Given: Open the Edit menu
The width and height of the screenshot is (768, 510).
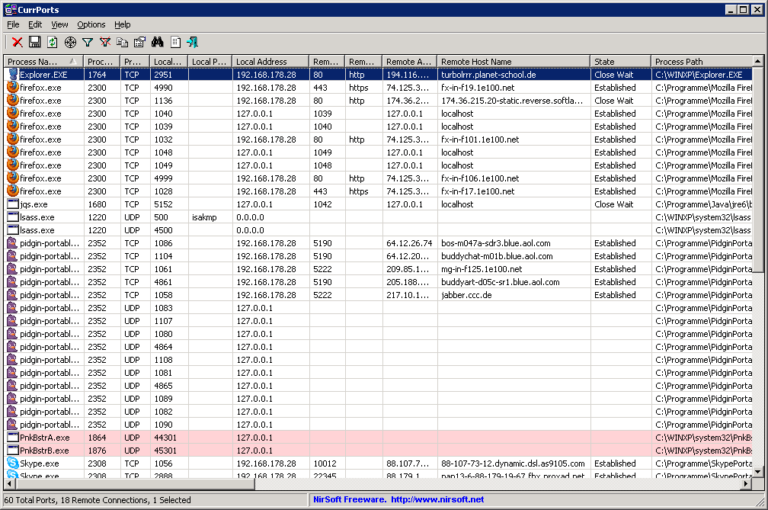Looking at the screenshot, I should coord(35,24).
